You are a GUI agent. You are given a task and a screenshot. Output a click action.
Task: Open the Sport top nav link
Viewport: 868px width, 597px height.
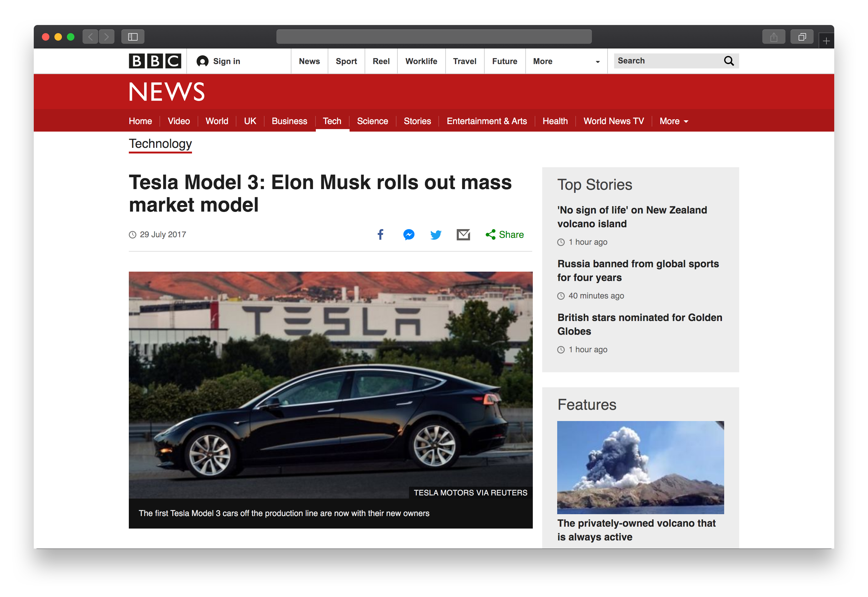pos(346,61)
